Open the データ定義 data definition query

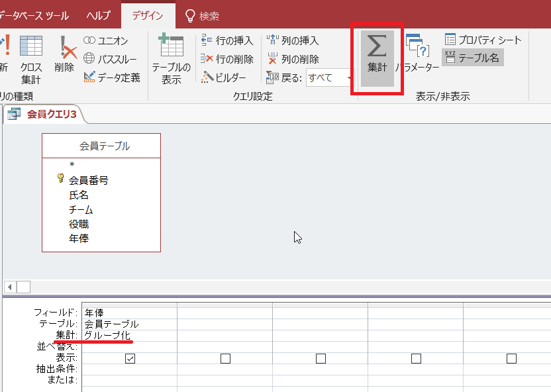click(x=112, y=77)
